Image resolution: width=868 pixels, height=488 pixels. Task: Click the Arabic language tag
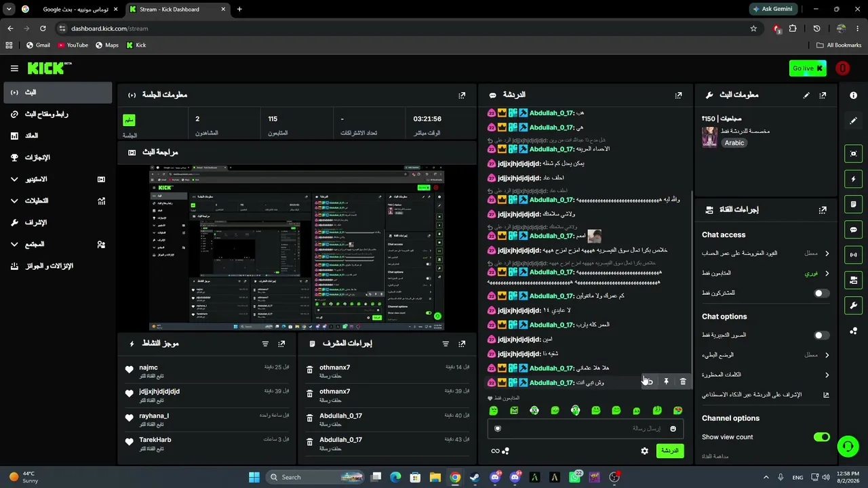(734, 143)
